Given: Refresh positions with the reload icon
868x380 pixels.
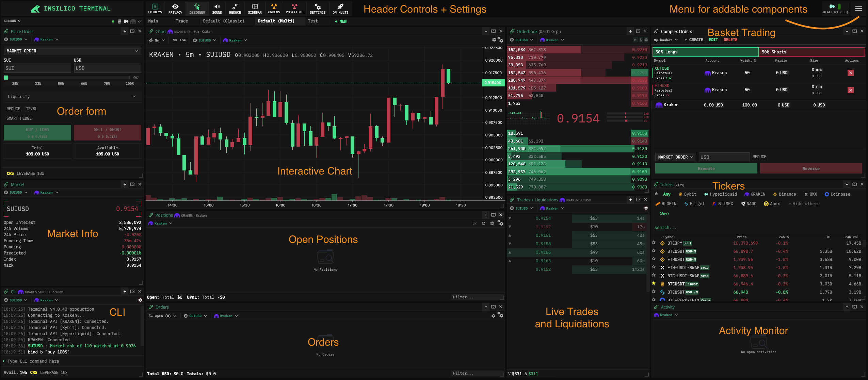Looking at the screenshot, I should 483,224.
